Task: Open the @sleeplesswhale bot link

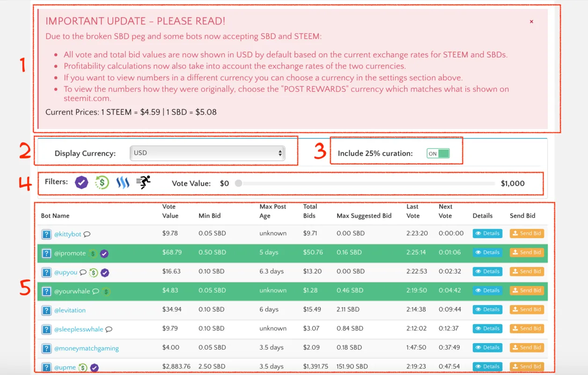Action: click(x=79, y=329)
